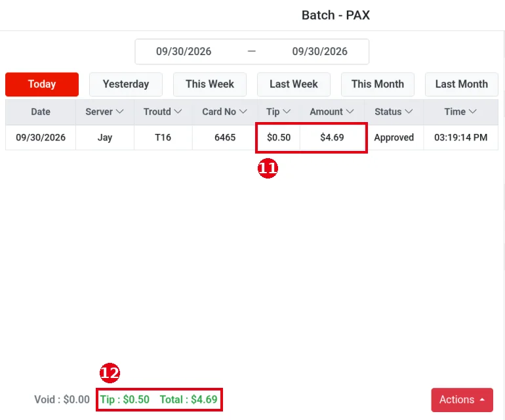Open the Troutd column dropdown

coord(178,112)
